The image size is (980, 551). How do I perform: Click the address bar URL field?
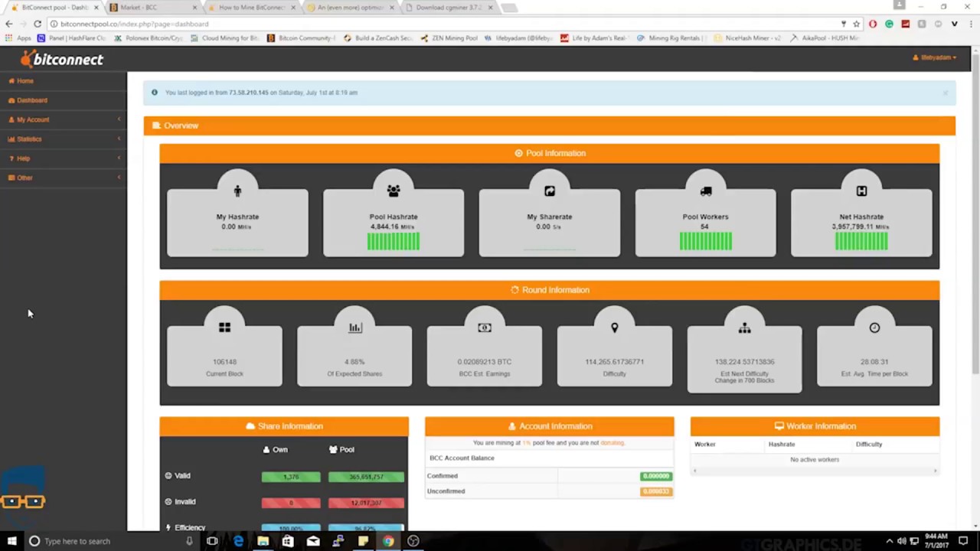444,24
